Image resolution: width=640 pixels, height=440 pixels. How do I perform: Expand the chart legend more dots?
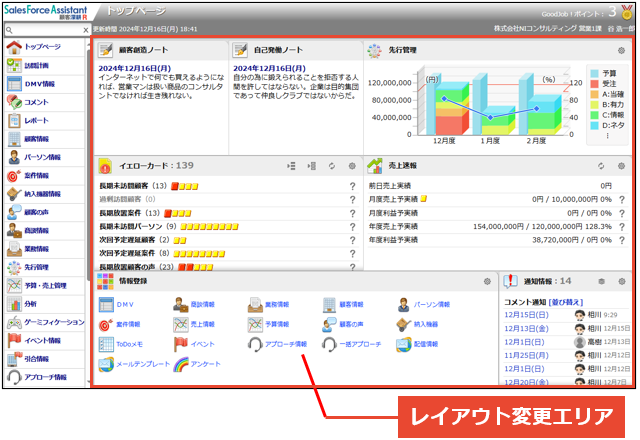click(607, 136)
